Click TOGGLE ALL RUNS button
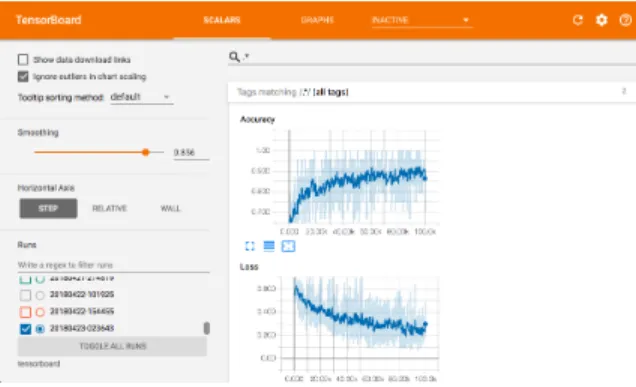Viewport: 636px width, 387px height. pyautogui.click(x=112, y=346)
